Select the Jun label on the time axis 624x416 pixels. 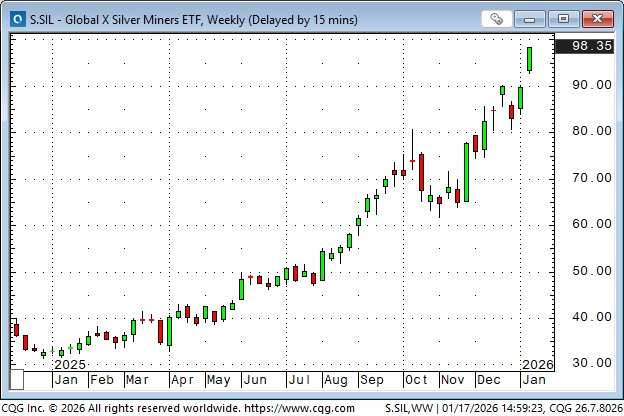tap(255, 380)
